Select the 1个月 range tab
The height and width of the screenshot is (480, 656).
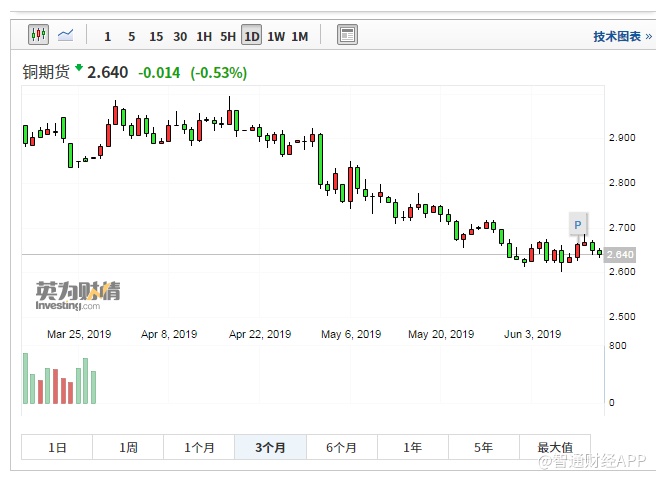pyautogui.click(x=199, y=447)
